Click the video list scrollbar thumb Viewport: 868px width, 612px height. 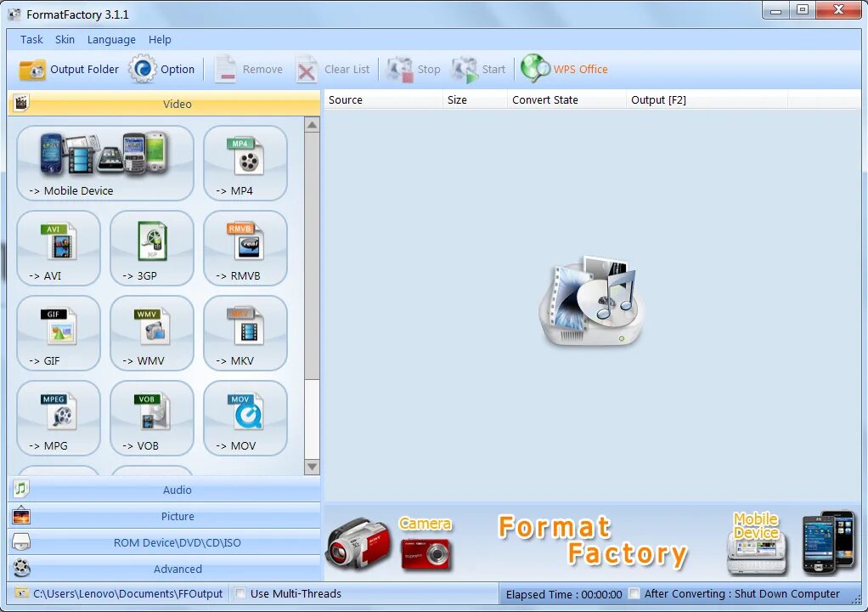point(313,256)
